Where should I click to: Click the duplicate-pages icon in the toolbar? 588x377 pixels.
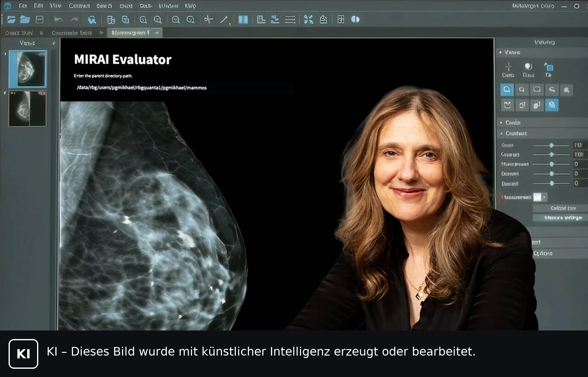click(126, 20)
